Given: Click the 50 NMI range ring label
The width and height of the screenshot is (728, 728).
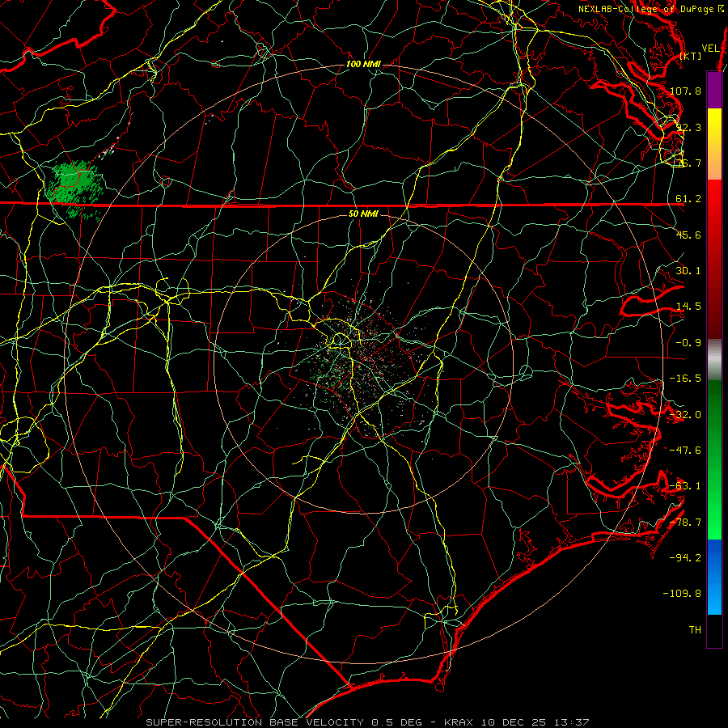Looking at the screenshot, I should point(363,214).
